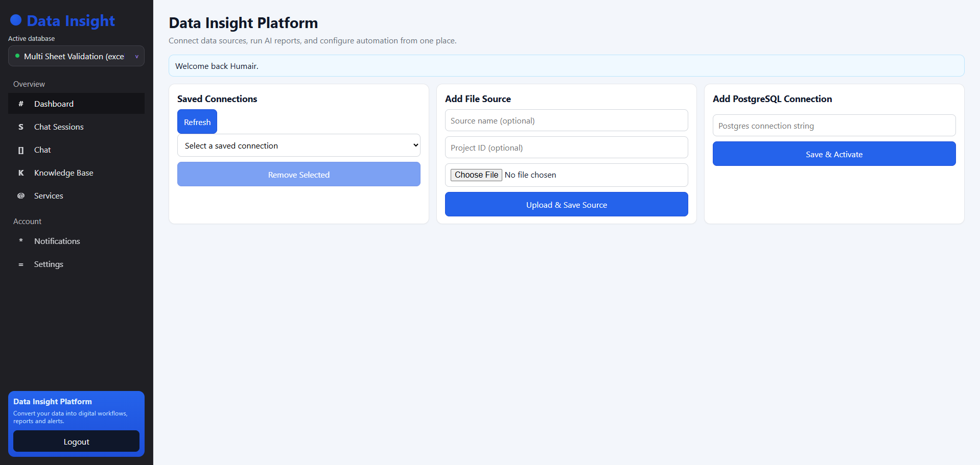980x465 pixels.
Task: Click Save & Activate button
Action: coord(834,154)
